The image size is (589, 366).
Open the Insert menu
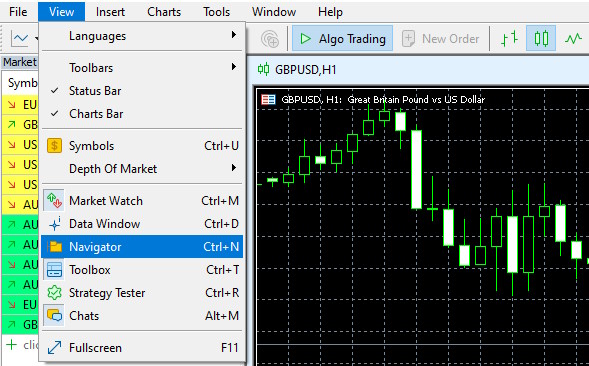[x=110, y=12]
